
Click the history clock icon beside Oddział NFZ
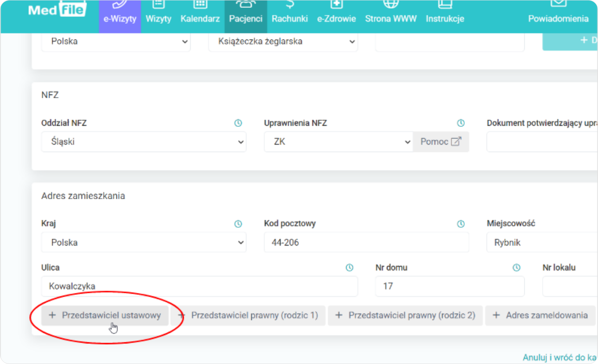(x=238, y=123)
